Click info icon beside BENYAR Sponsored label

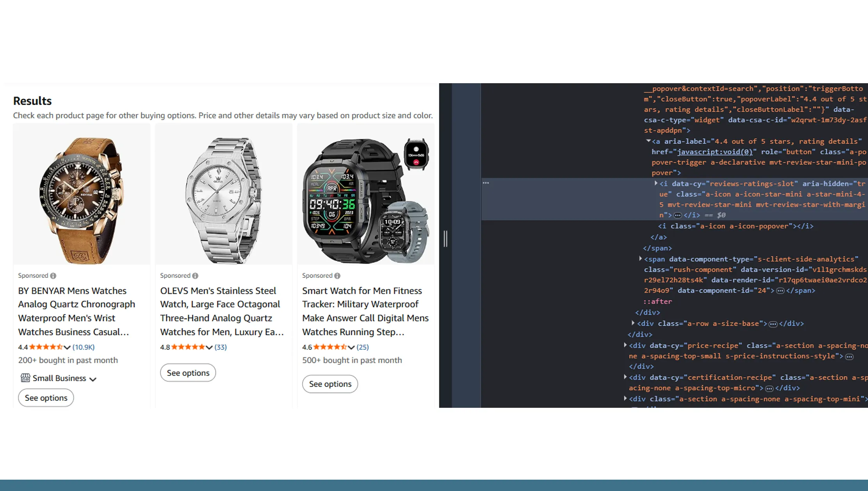(53, 276)
